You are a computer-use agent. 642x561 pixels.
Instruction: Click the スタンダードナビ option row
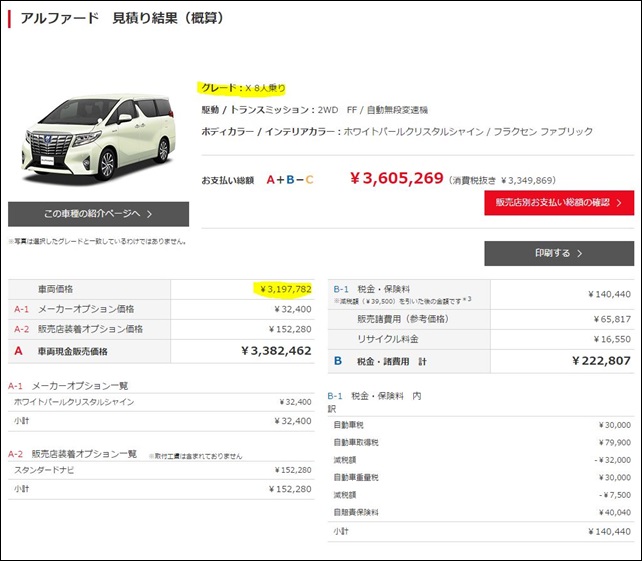click(x=161, y=470)
